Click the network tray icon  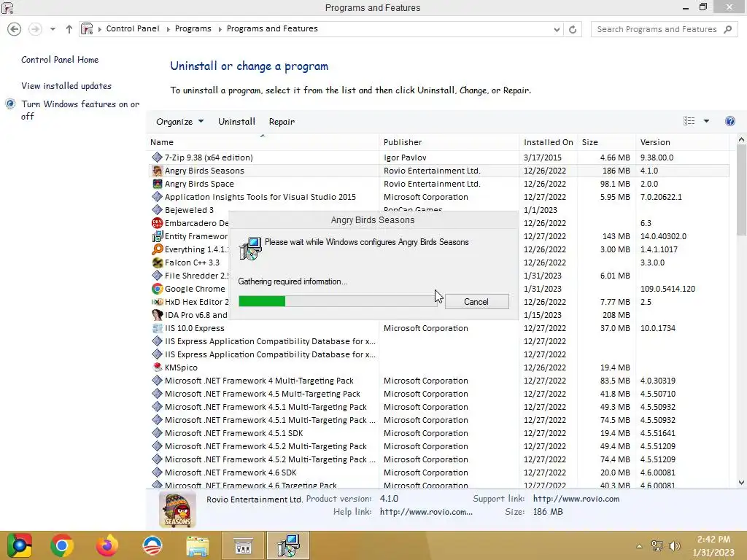657,546
